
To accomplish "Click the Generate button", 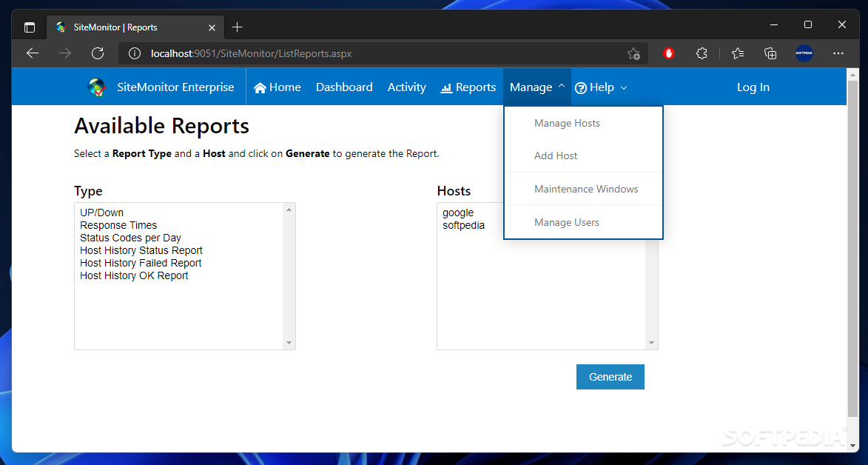I will (x=610, y=377).
